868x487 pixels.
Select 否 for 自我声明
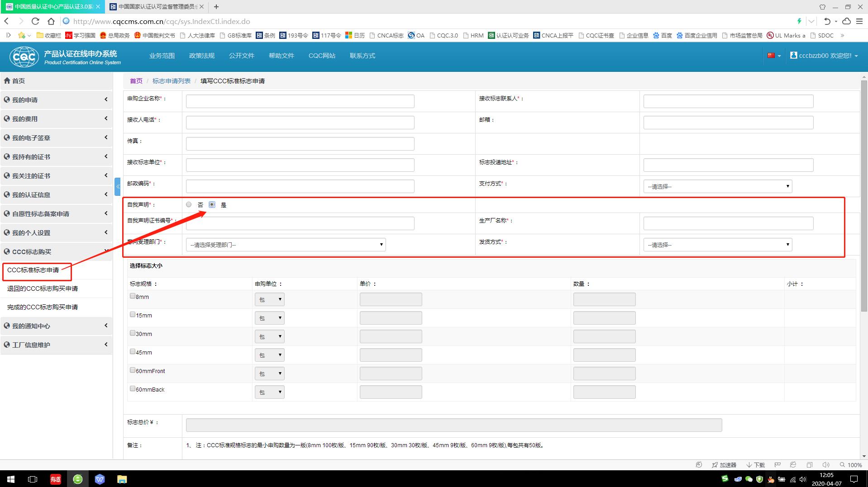tap(189, 204)
